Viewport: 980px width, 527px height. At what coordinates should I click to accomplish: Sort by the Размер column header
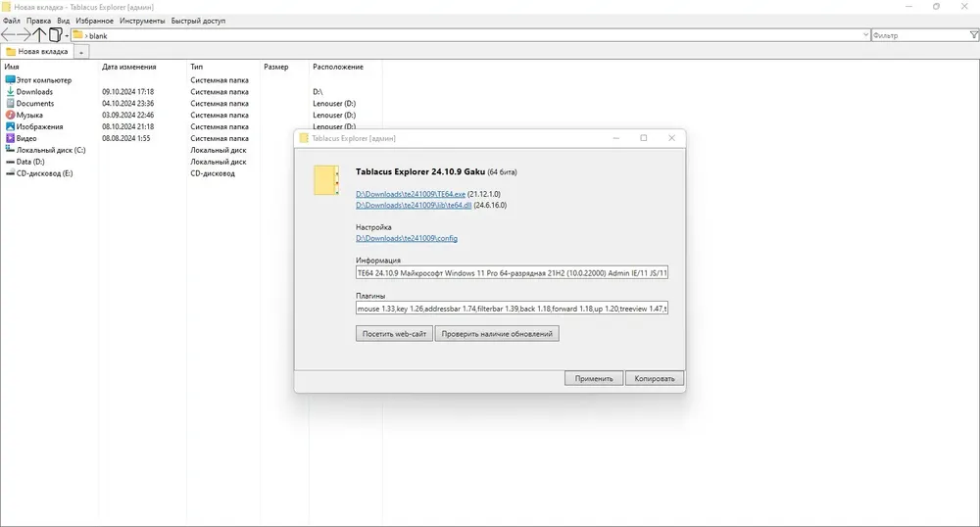click(276, 67)
